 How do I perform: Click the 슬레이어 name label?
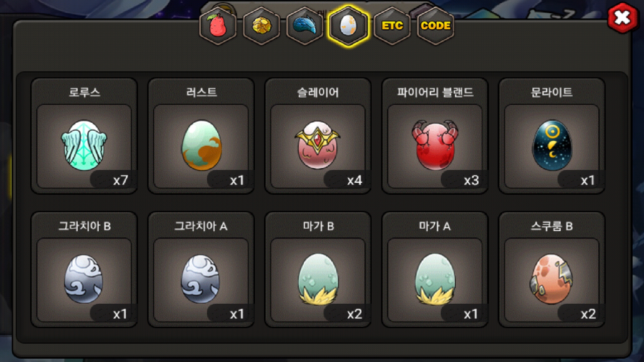coord(318,92)
